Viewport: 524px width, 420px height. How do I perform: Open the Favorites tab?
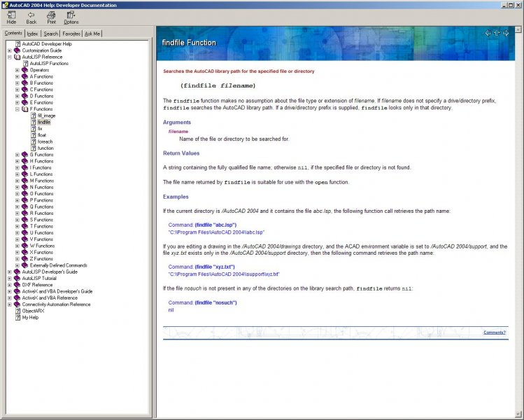71,34
